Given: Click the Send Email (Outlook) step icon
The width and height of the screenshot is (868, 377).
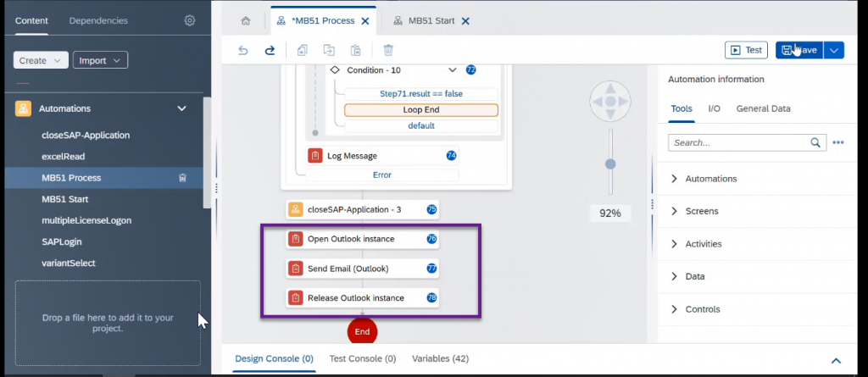Looking at the screenshot, I should coord(295,269).
